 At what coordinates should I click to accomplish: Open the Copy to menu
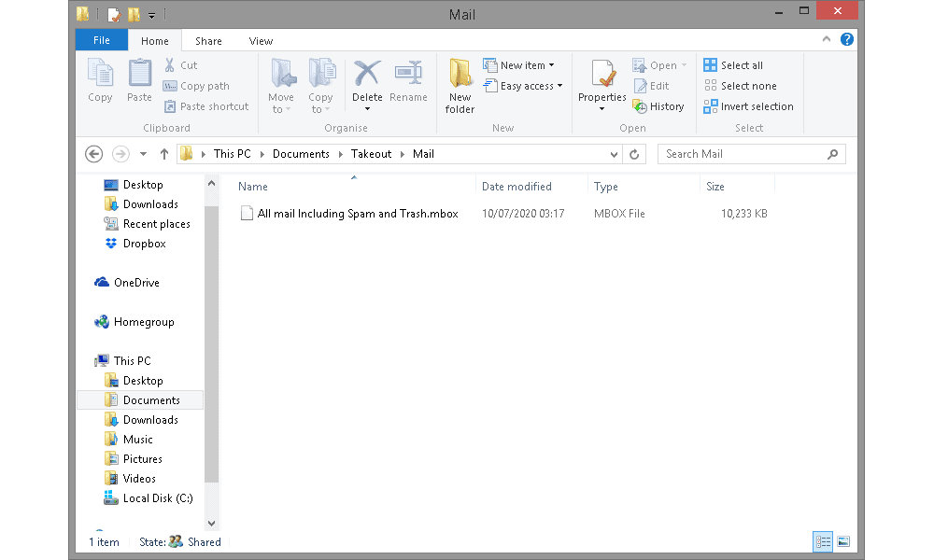click(321, 86)
